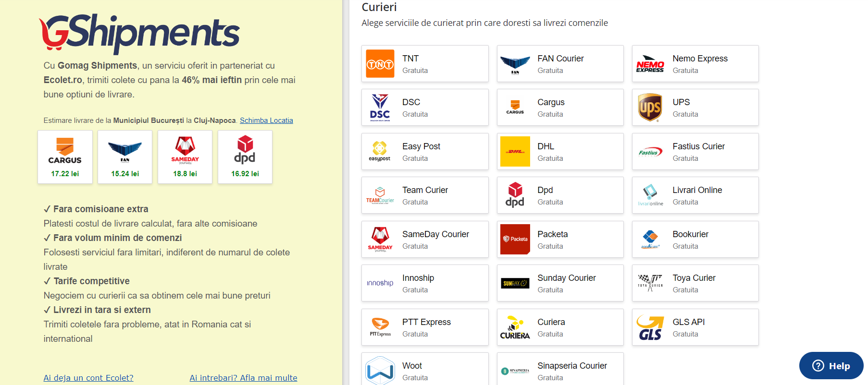Click the yellow DHL logo icon

click(515, 151)
